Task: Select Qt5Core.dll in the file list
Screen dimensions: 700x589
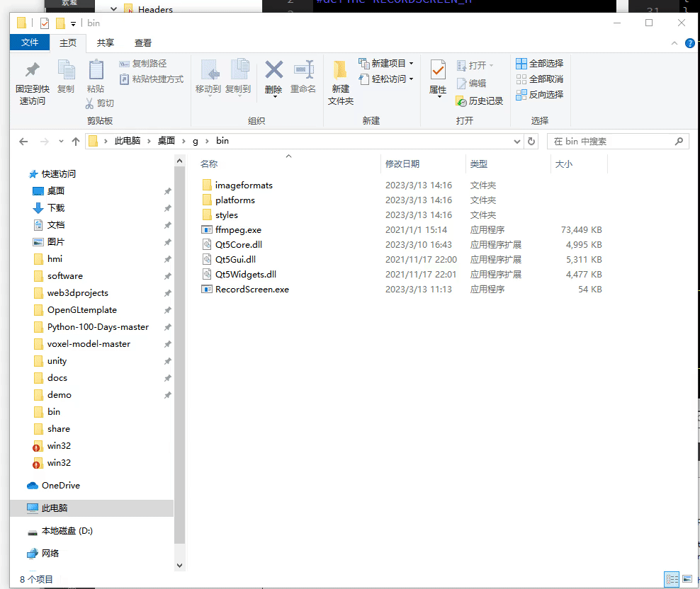Action: pos(238,245)
